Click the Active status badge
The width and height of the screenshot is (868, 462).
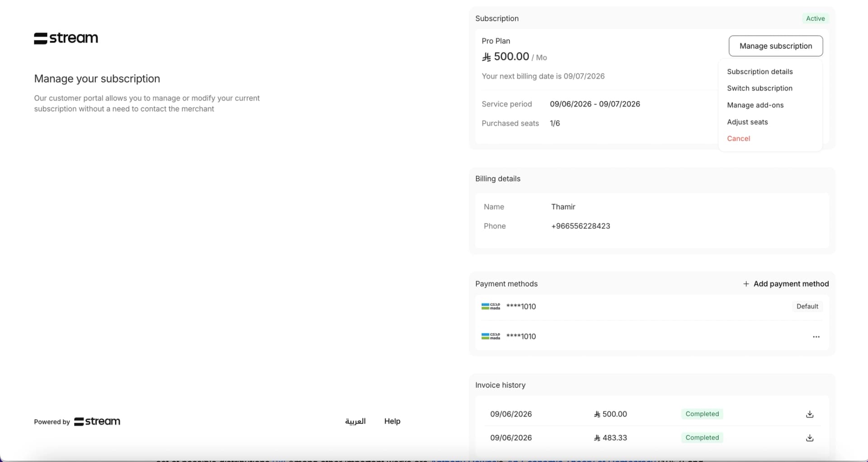[x=815, y=19]
